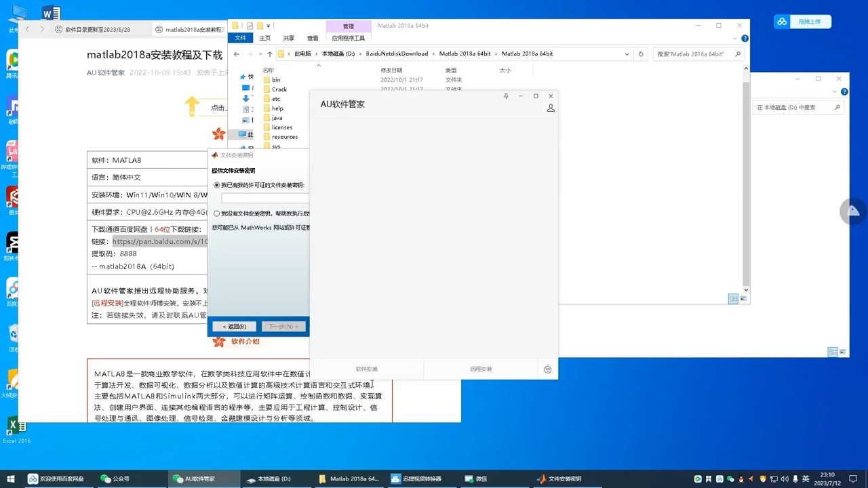Go back in the Matlab 2018a Explorer window
Image resolution: width=868 pixels, height=488 pixels.
point(236,54)
